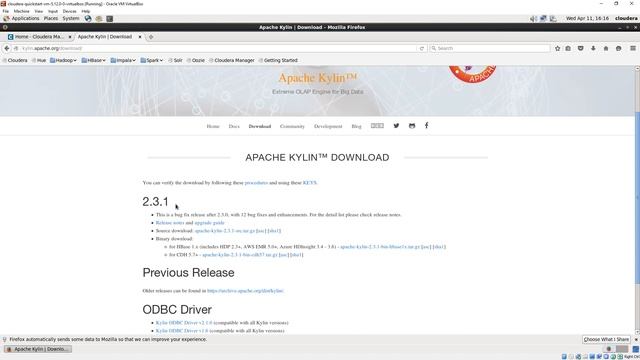Reload the page with the refresh icon
The width and height of the screenshot is (640, 360).
click(422, 48)
